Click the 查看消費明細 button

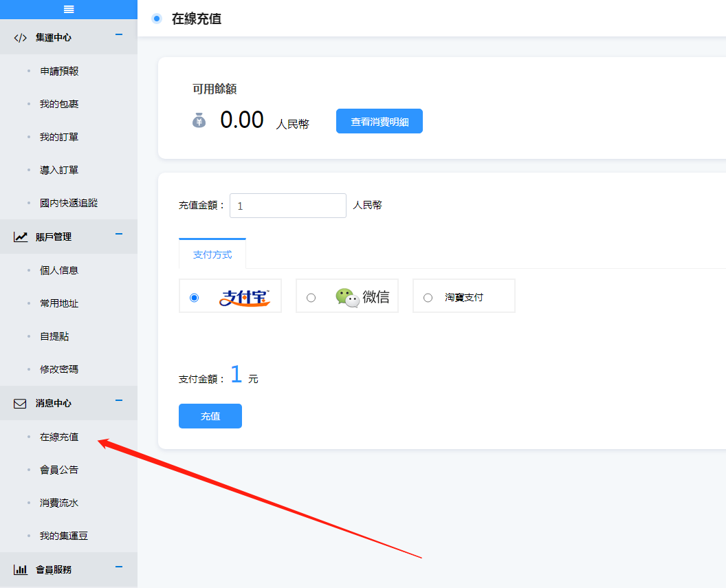[379, 121]
